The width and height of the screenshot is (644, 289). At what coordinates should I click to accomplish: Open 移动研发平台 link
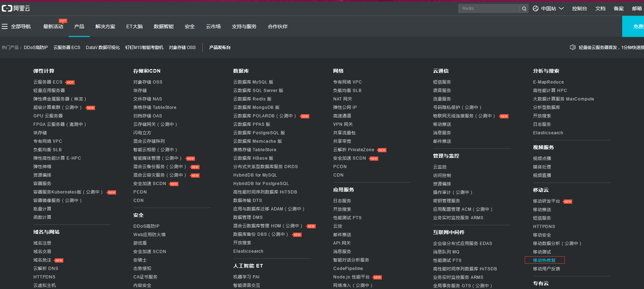(x=547, y=201)
